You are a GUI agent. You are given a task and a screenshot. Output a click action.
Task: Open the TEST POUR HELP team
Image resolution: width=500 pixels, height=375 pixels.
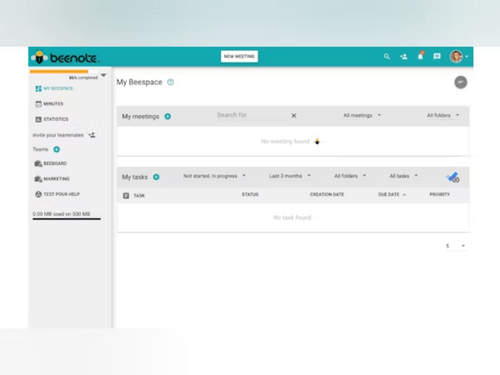(x=62, y=194)
